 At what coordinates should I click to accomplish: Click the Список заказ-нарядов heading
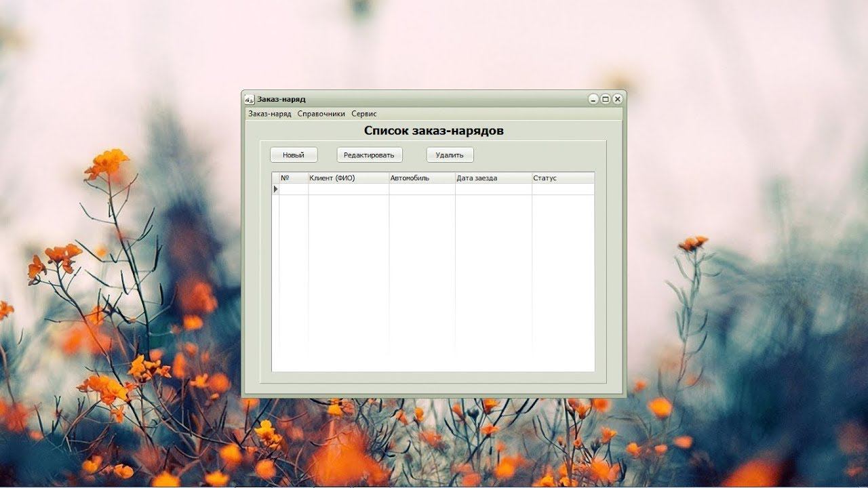coord(434,131)
